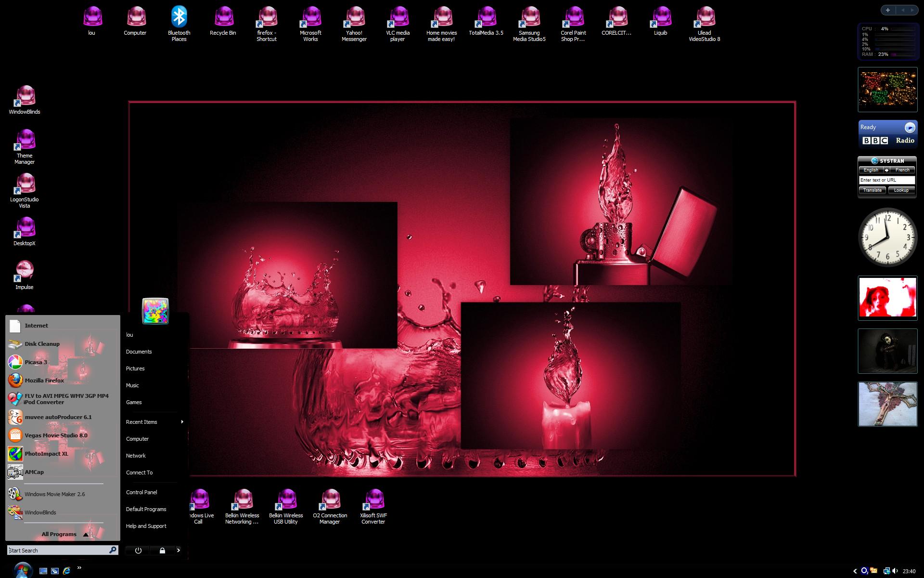Select the VLC media player shortcut
Viewport: 924px width, 578px height.
398,23
